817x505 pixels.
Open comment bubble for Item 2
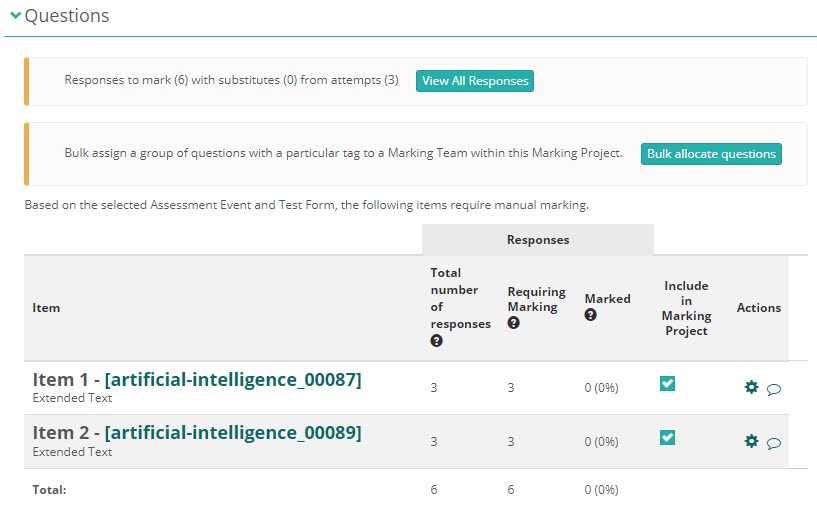774,443
